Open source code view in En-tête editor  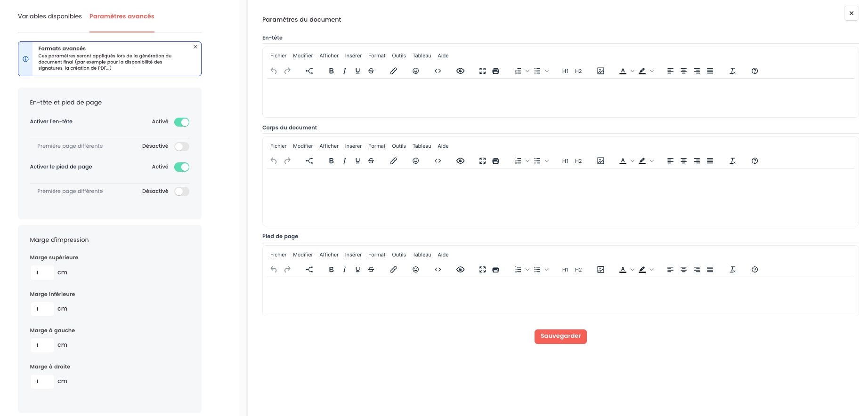pyautogui.click(x=438, y=71)
